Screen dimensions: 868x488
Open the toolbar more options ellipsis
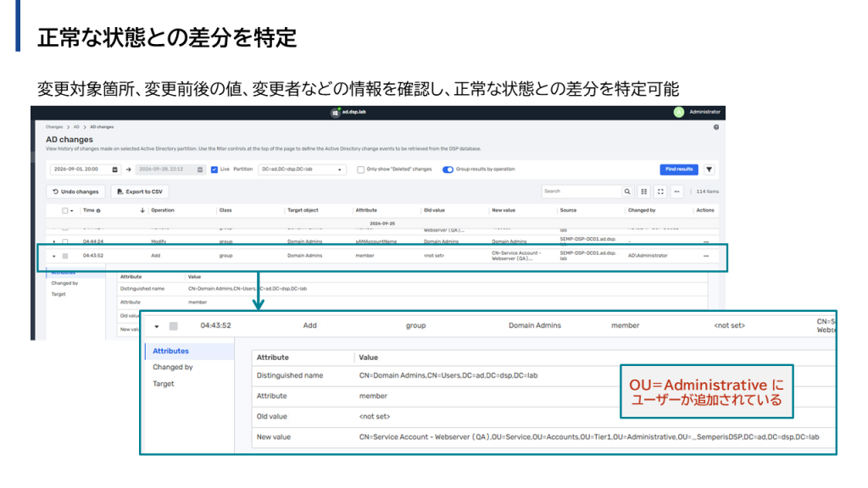(676, 191)
